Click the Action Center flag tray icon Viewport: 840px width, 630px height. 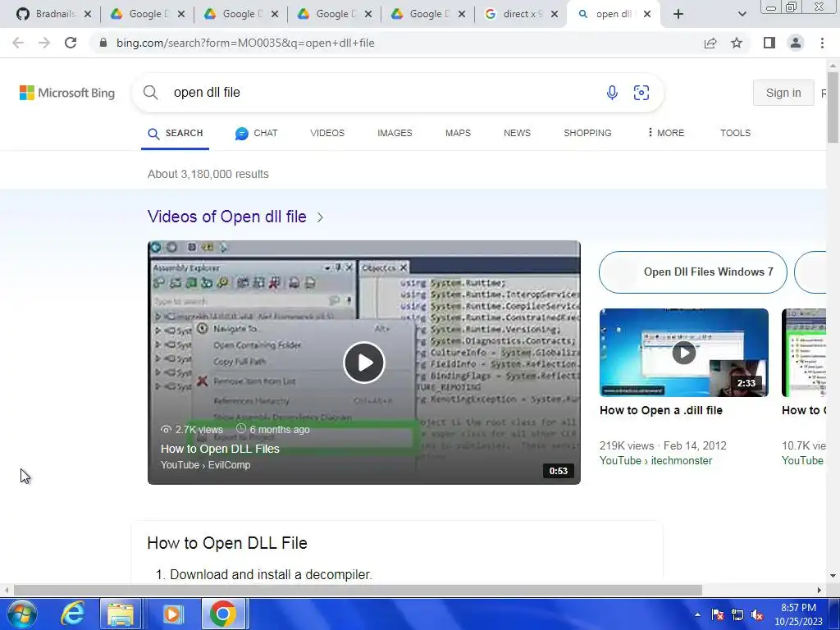(717, 614)
